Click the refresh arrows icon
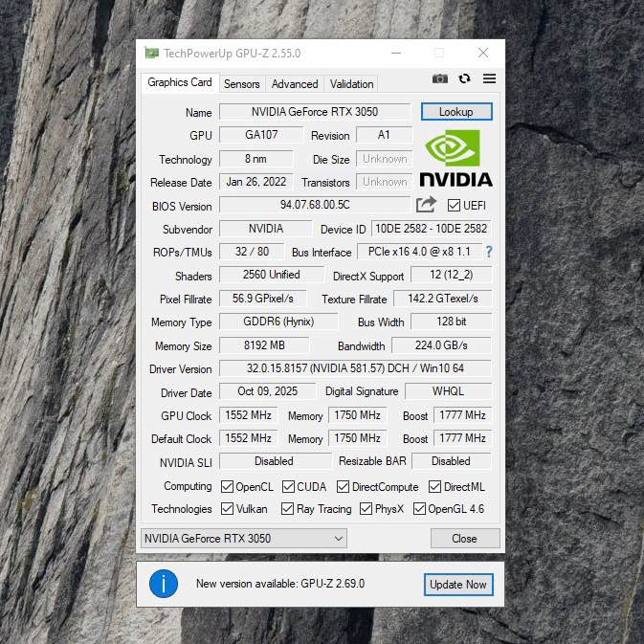The image size is (644, 644). (x=464, y=78)
